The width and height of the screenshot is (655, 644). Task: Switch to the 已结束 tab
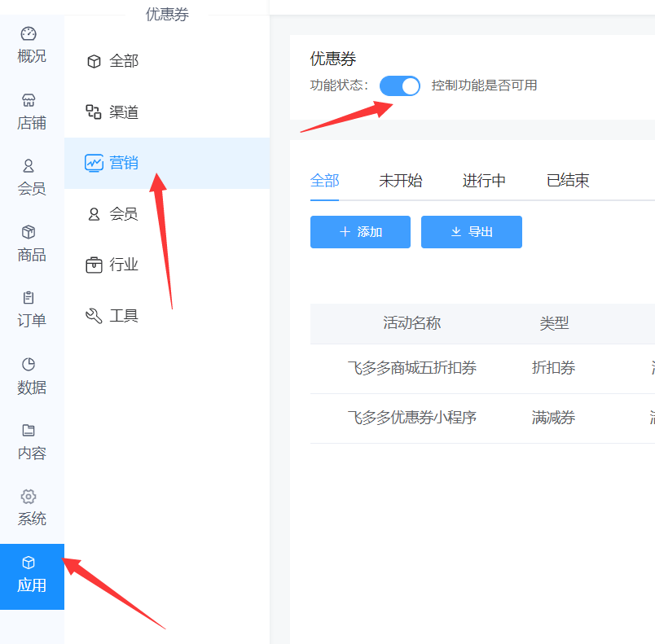pyautogui.click(x=568, y=181)
